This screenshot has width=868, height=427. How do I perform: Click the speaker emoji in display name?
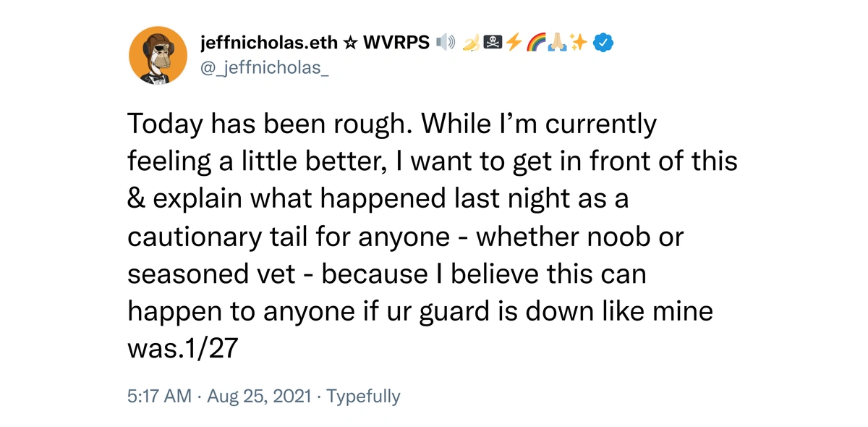pos(446,43)
